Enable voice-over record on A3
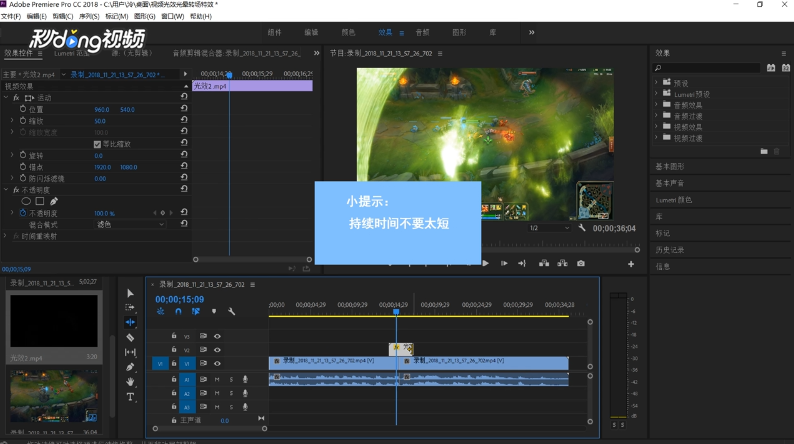 point(246,407)
